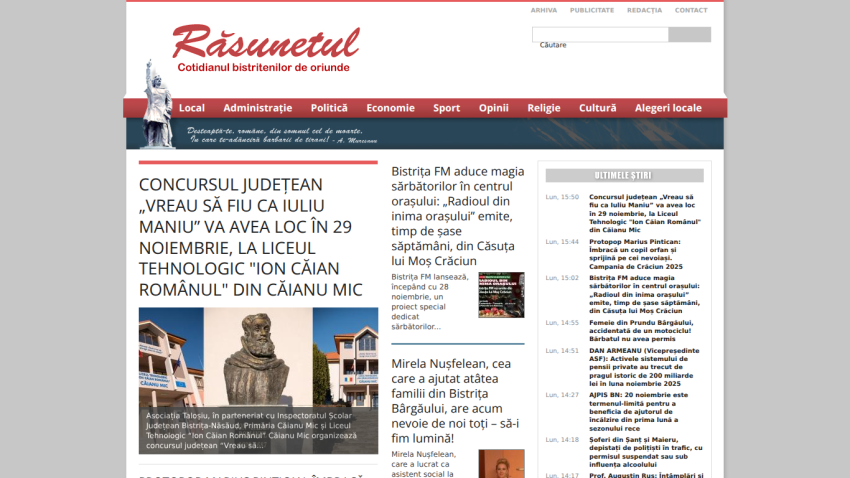This screenshot has height=478, width=850.
Task: Click the statue image beside the menu
Action: [157, 104]
